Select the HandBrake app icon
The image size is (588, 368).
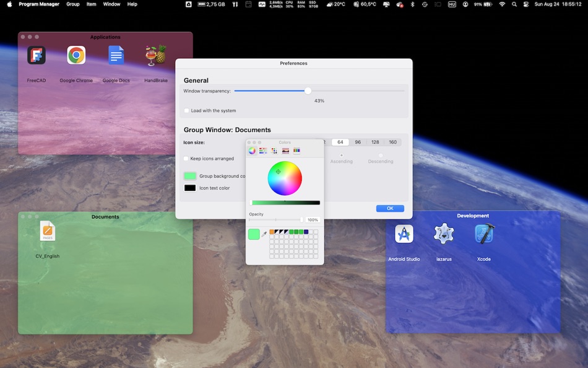pos(156,56)
